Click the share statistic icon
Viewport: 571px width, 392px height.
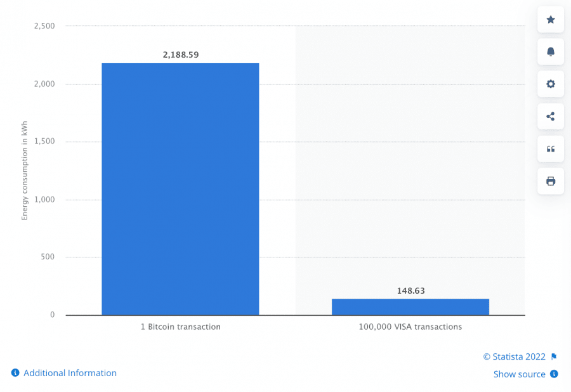click(550, 116)
